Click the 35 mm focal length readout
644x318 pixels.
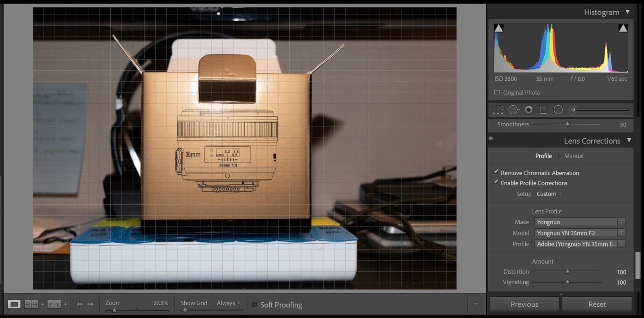pyautogui.click(x=545, y=79)
